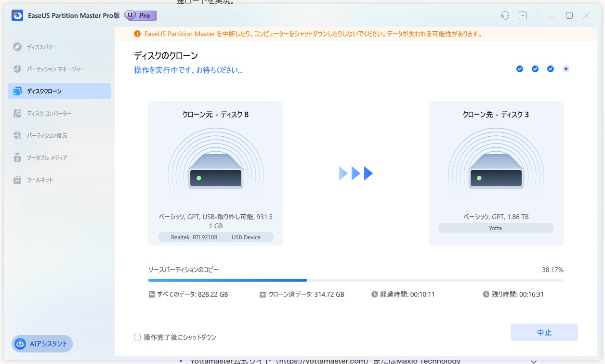The width and height of the screenshot is (605, 364).
Task: Click the clone direction arrows icon
Action: click(x=356, y=173)
